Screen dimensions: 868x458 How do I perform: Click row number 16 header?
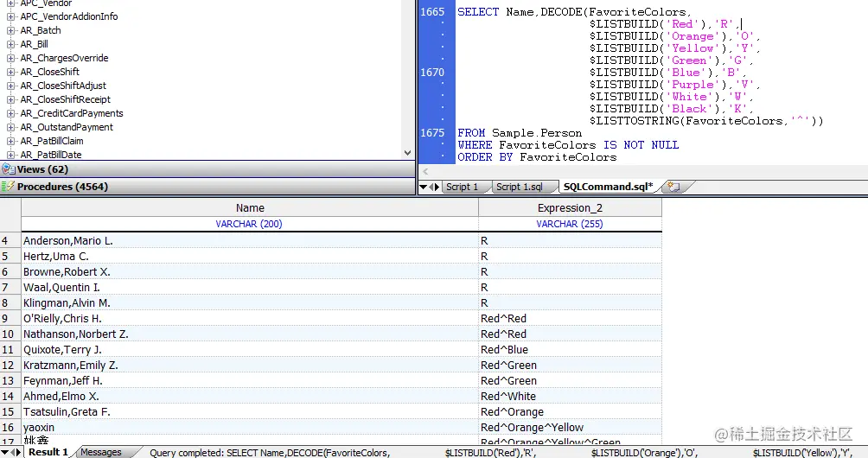[x=10, y=427]
